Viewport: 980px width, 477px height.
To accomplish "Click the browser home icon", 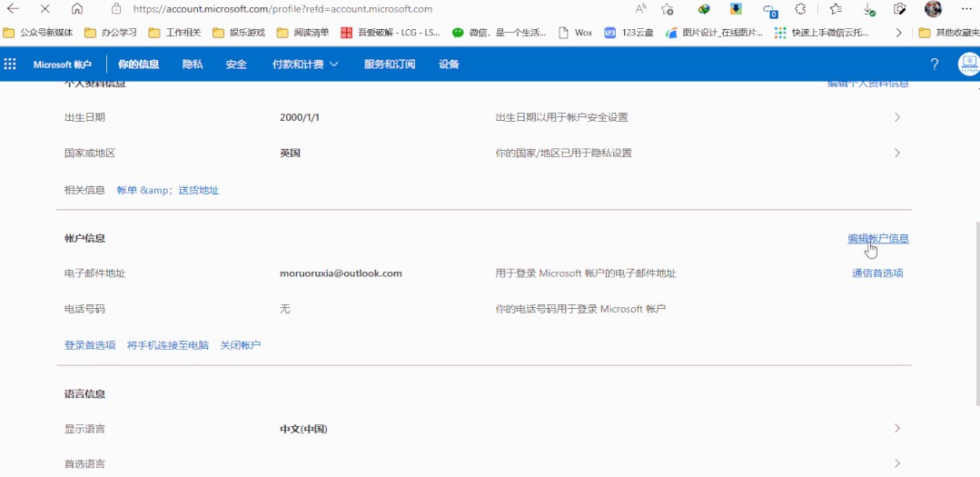I will 77,9.
